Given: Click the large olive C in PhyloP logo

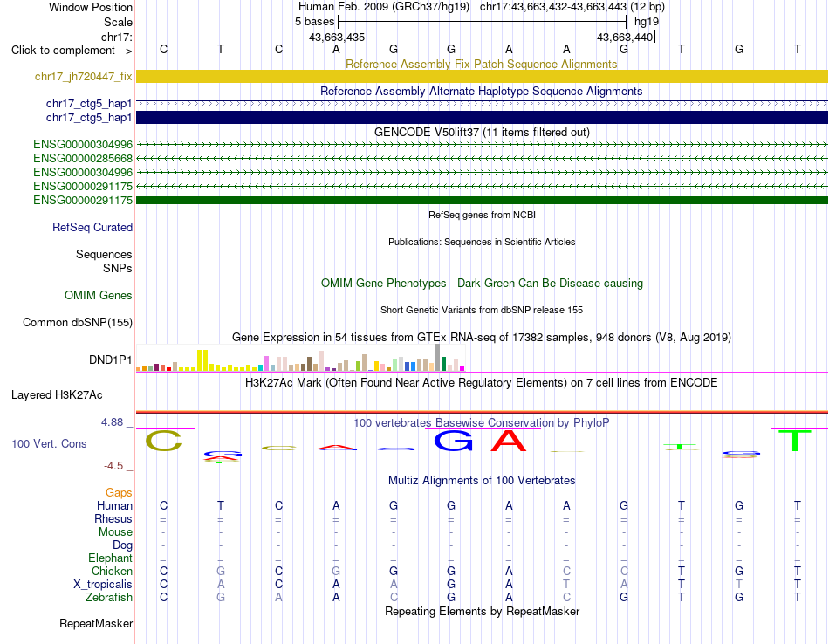Looking at the screenshot, I should click(163, 441).
